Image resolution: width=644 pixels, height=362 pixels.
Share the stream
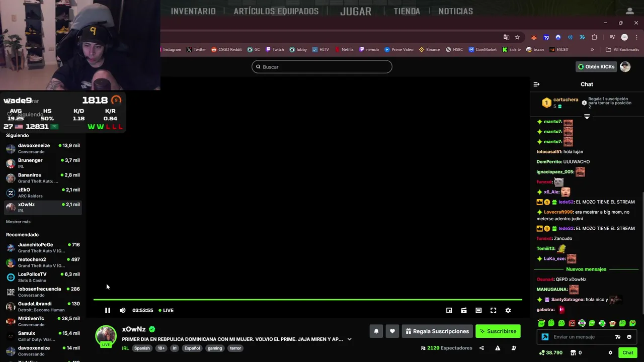pyautogui.click(x=481, y=348)
